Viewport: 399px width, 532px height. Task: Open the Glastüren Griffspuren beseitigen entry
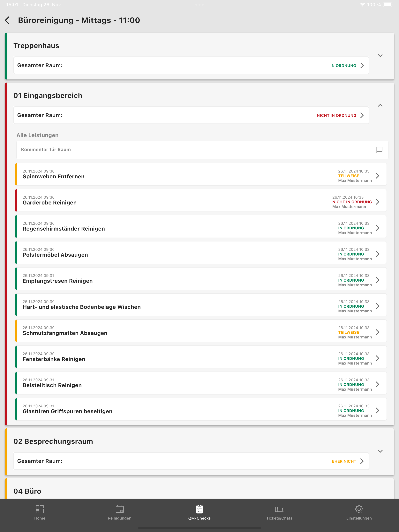pos(201,409)
